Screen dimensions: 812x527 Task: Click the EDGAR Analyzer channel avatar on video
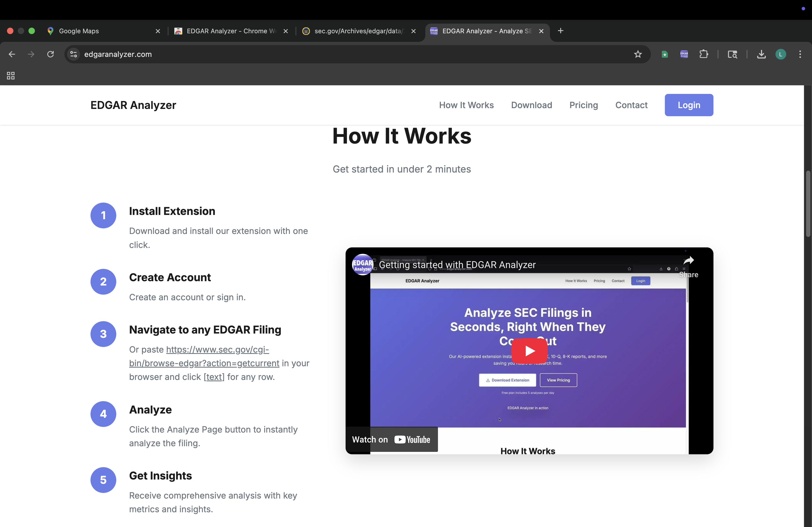coord(362,265)
